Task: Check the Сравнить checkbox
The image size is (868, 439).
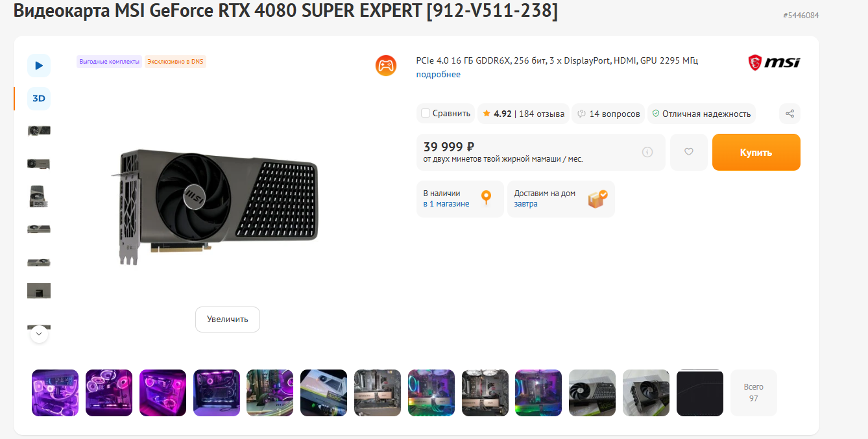Action: click(426, 114)
